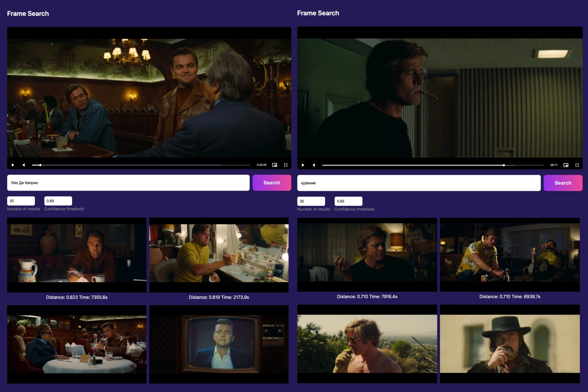
Task: Select shirtless man outdoors result thumbnail
Action: coord(367,344)
